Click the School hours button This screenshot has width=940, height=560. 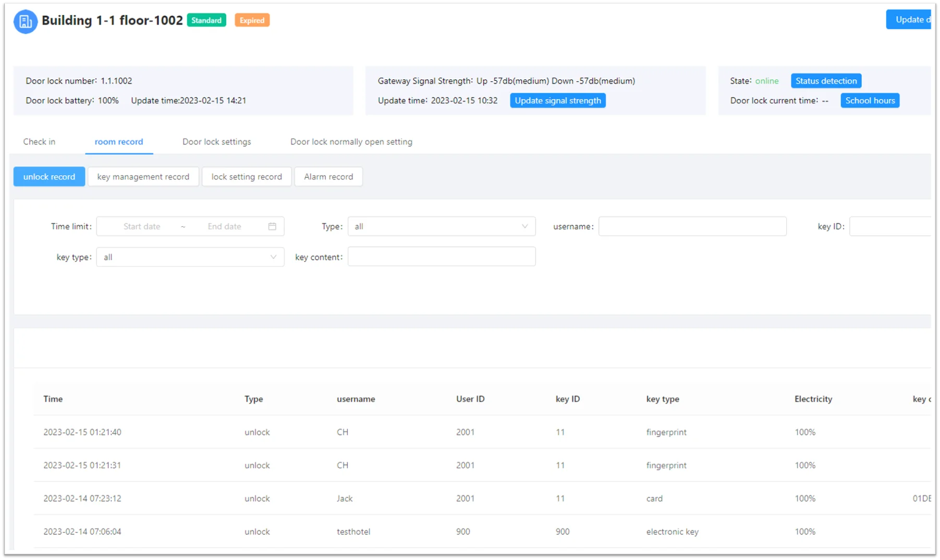coord(870,101)
